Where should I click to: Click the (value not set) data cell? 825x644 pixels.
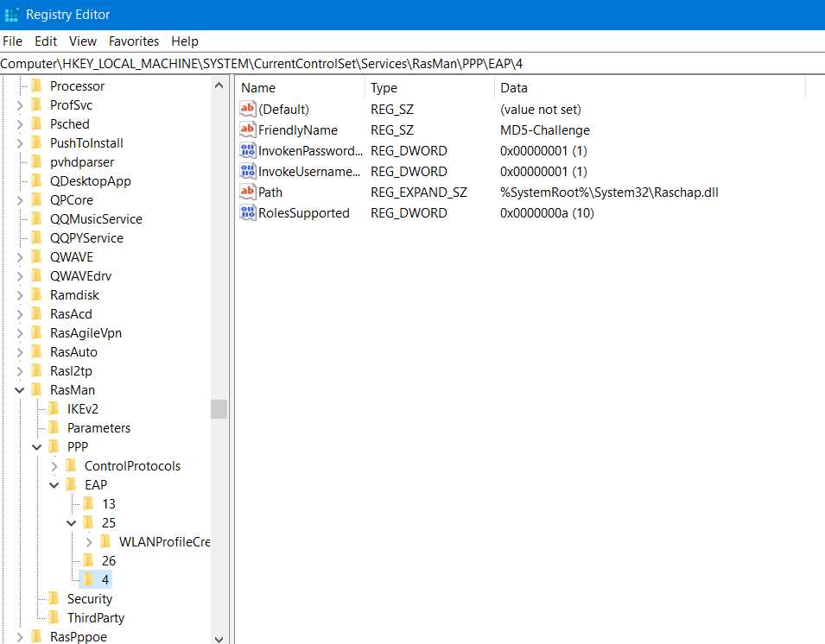[541, 110]
